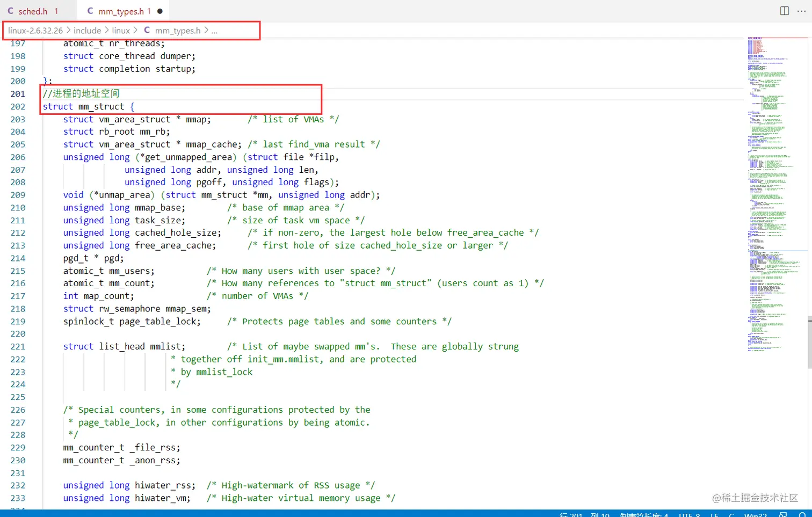Click 'core_thread dumper' on line 198
Screen dimensions: 812x517
pos(147,56)
